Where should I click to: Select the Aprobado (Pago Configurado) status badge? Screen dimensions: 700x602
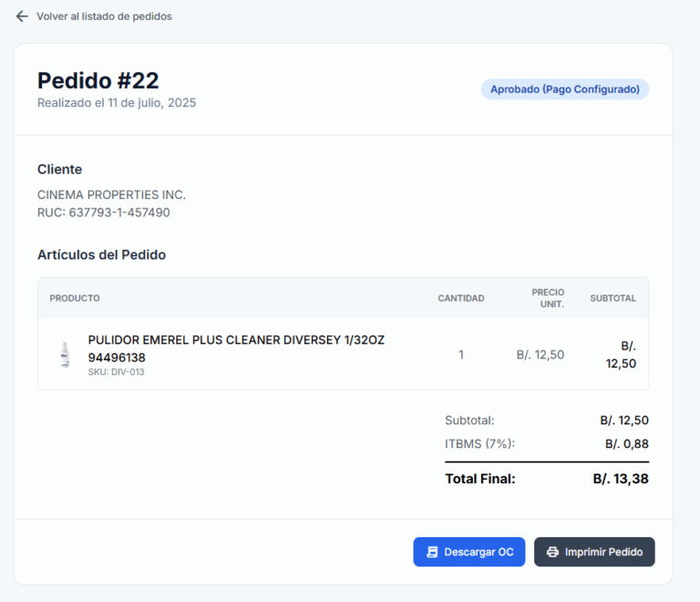pyautogui.click(x=564, y=89)
